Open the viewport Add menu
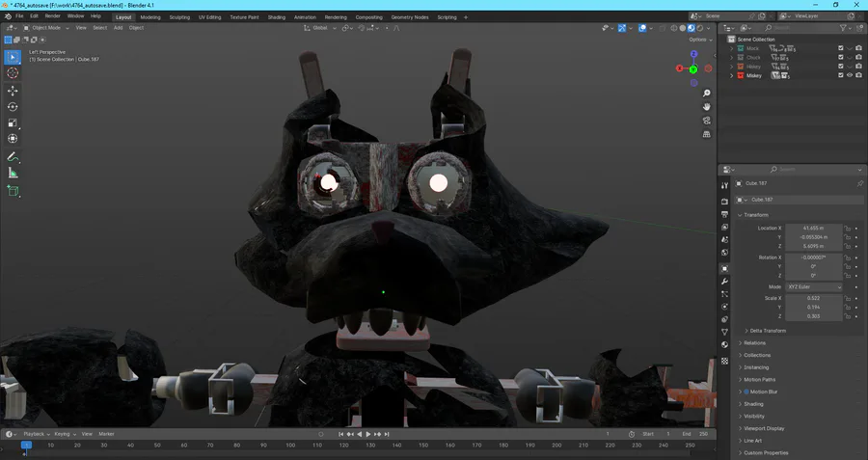The height and width of the screenshot is (460, 868). pyautogui.click(x=118, y=28)
